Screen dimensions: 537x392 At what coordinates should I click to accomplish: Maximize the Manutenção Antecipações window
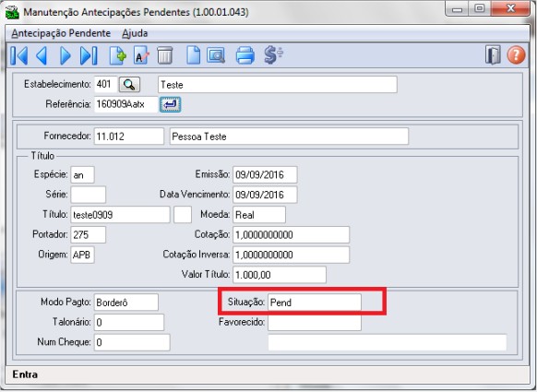[480, 8]
